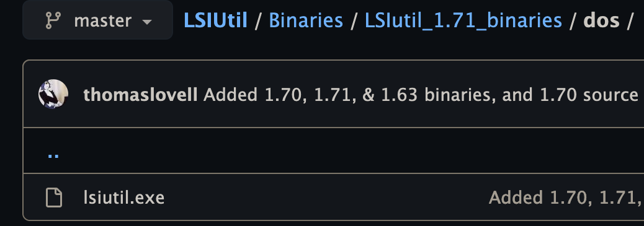The width and height of the screenshot is (644, 226).
Task: Click the slash after Binaries breadcrumb
Action: [x=354, y=20]
